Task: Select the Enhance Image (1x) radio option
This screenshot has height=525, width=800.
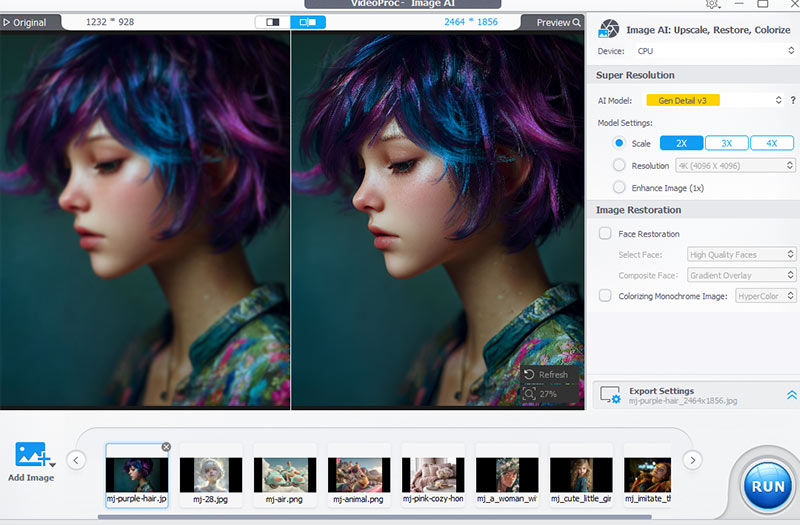Action: (x=620, y=187)
